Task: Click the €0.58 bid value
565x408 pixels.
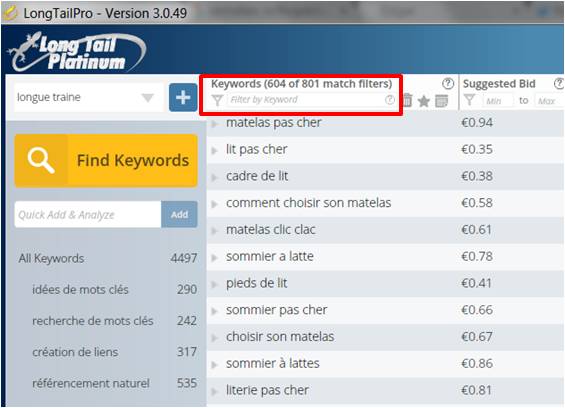Action: (477, 203)
